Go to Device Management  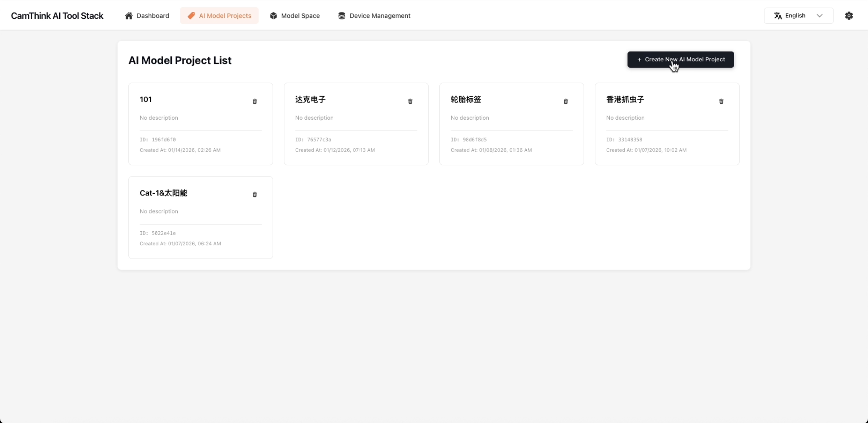click(374, 16)
